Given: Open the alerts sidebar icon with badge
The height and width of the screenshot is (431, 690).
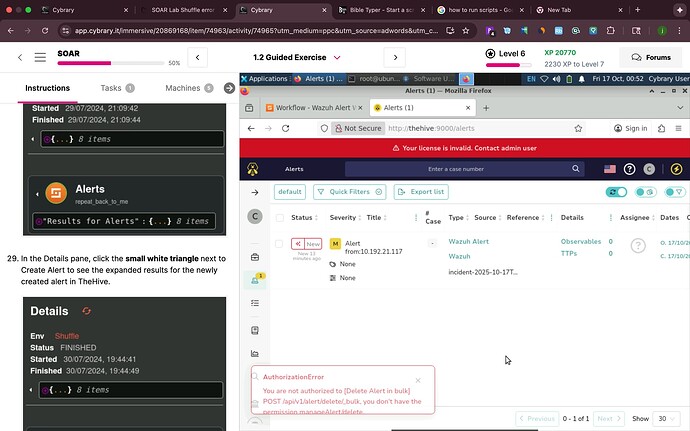Looking at the screenshot, I should [255, 280].
